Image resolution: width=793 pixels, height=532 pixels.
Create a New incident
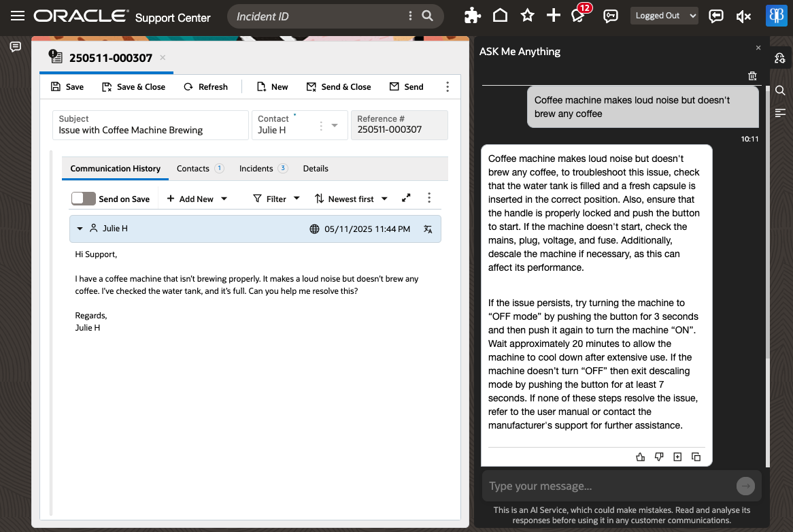[272, 87]
